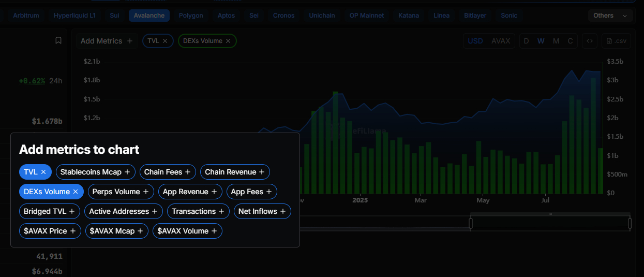Click the Jul x-axis label
Screen dimensions: 644x277
(546, 199)
